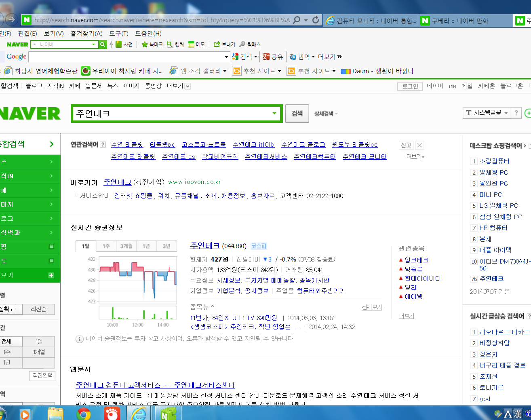Open the 주연테크 태블릿 related search link
This screenshot has width=531, height=420.
(x=133, y=157)
